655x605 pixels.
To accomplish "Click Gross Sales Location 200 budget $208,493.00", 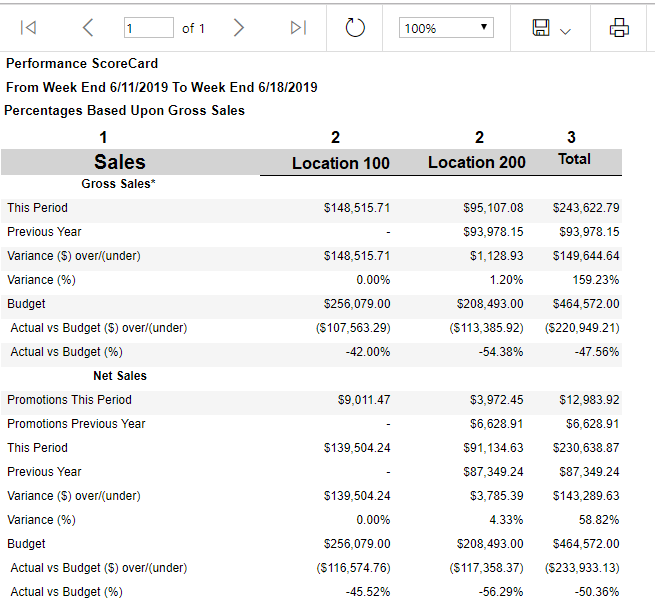I will [490, 304].
